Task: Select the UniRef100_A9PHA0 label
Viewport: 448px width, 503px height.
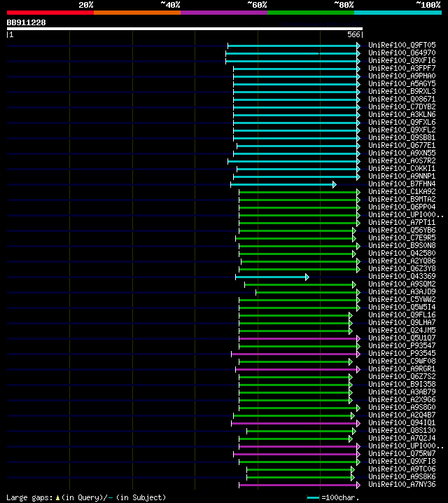Action: click(402, 76)
